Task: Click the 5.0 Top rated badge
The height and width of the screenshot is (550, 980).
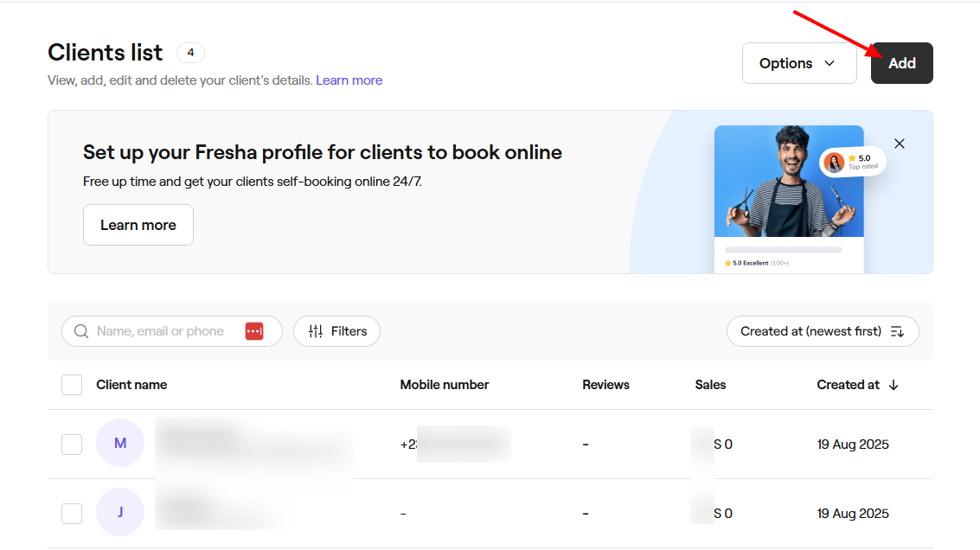Action: 853,162
